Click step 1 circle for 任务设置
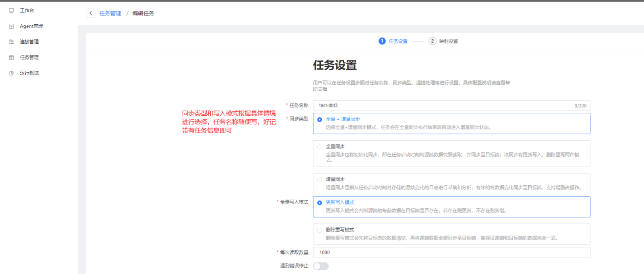 click(382, 41)
